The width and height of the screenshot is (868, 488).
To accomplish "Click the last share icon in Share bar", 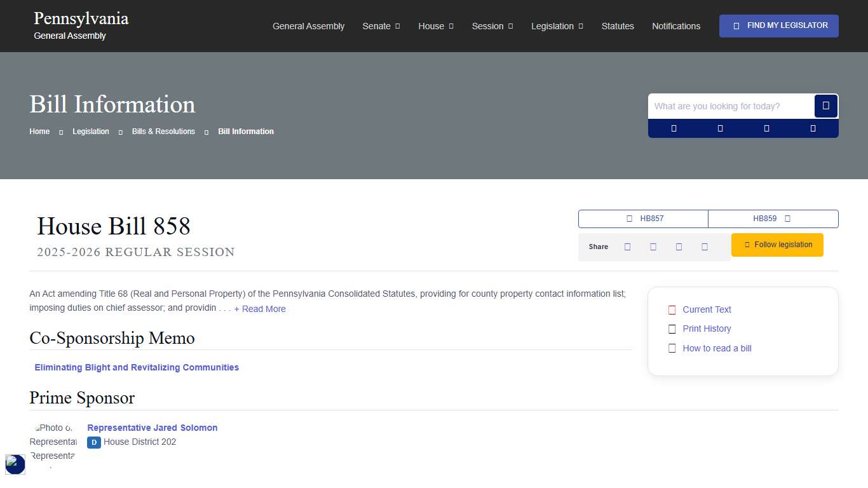I will pos(704,247).
